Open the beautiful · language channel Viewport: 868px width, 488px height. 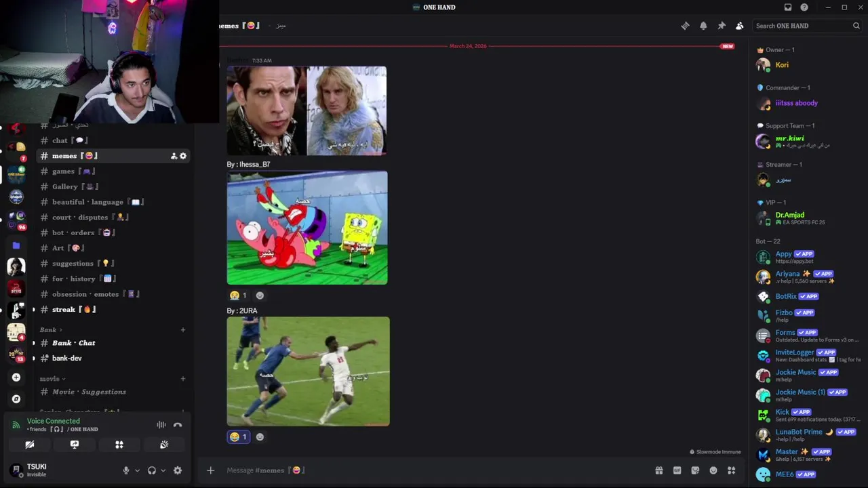[113, 202]
